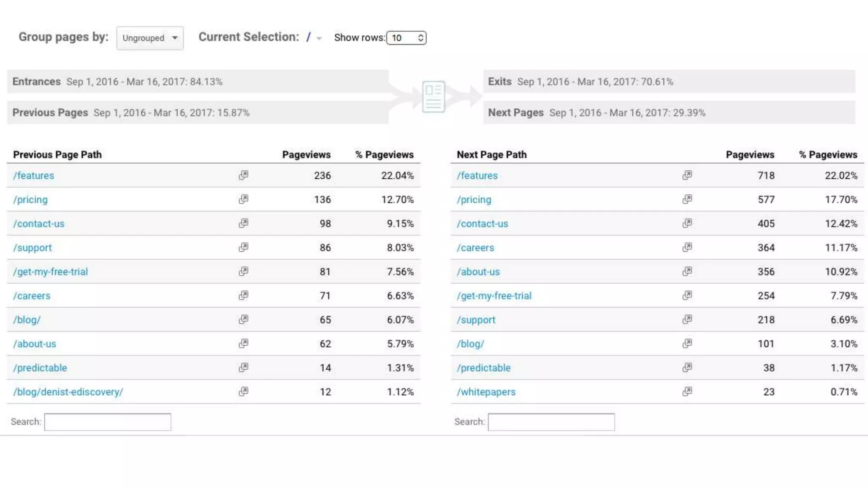
Task: Click the Exits summary bar
Action: [x=669, y=82]
